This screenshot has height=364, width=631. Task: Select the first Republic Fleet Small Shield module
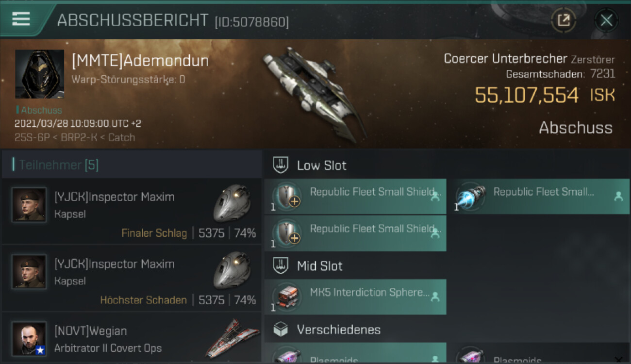[x=355, y=196]
